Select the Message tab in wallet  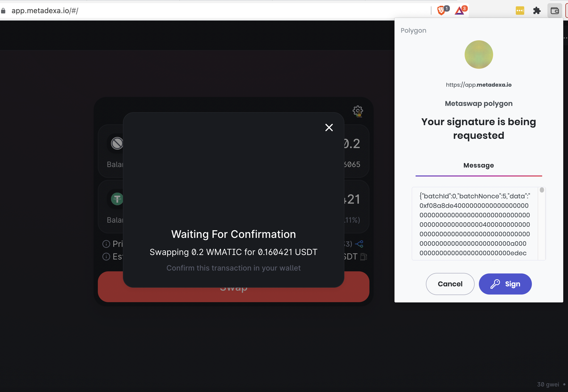(x=479, y=165)
